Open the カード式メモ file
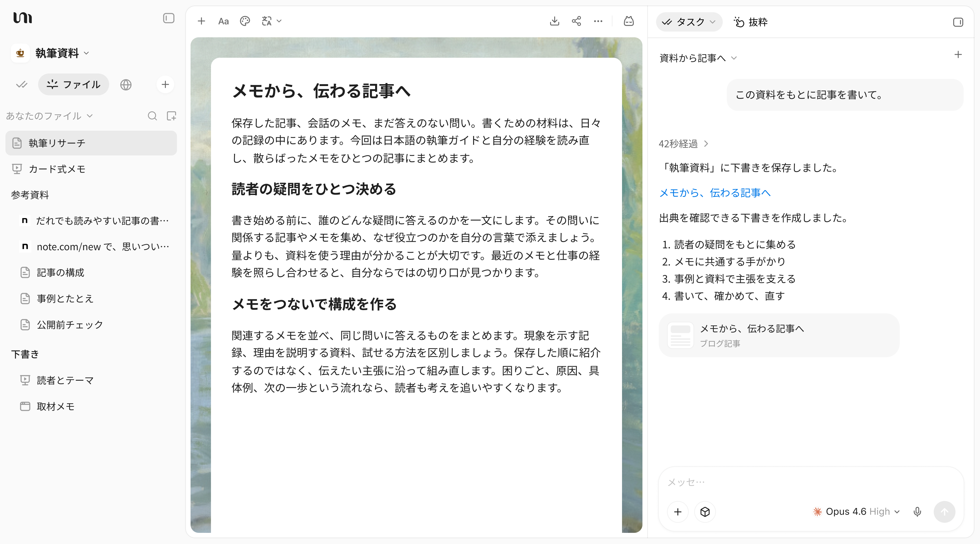Screen dimensions: 980x544 [x=91, y=169]
